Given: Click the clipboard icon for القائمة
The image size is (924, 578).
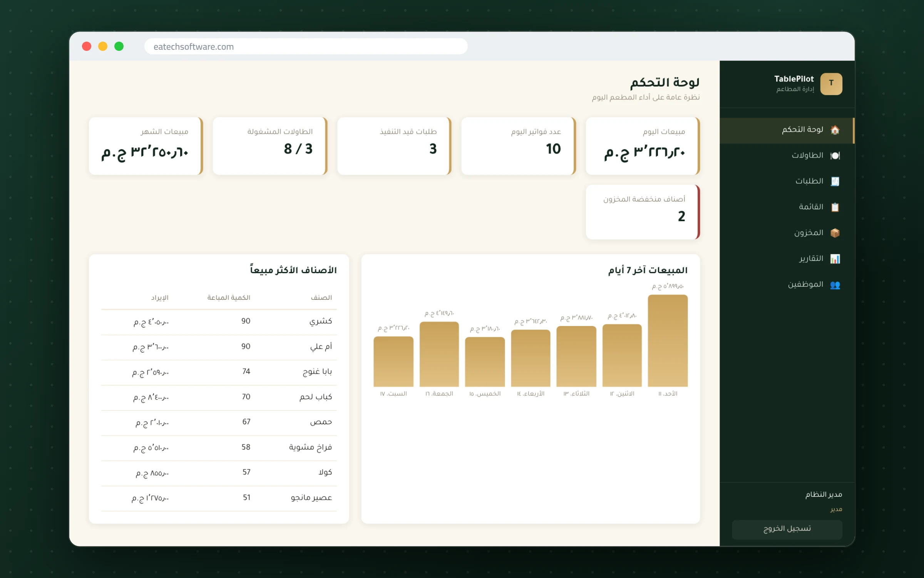Looking at the screenshot, I should [x=835, y=207].
